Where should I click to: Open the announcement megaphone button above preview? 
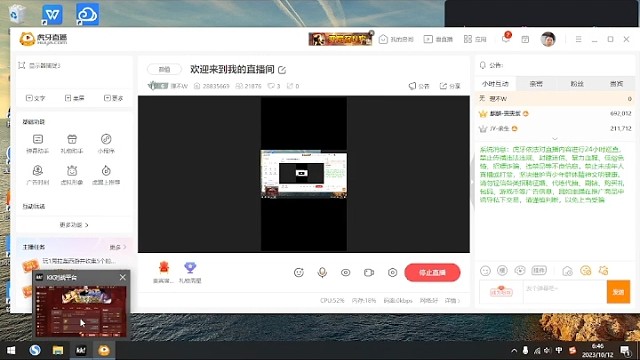(x=419, y=86)
